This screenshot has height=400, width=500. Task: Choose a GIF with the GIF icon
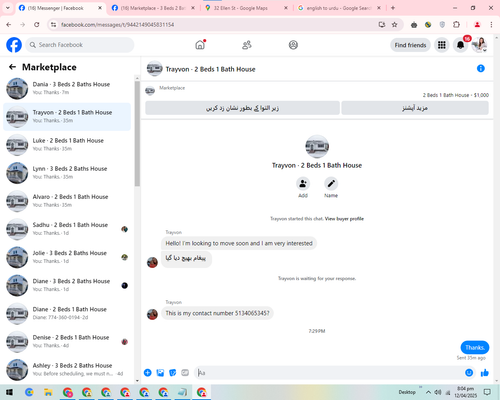tap(185, 373)
